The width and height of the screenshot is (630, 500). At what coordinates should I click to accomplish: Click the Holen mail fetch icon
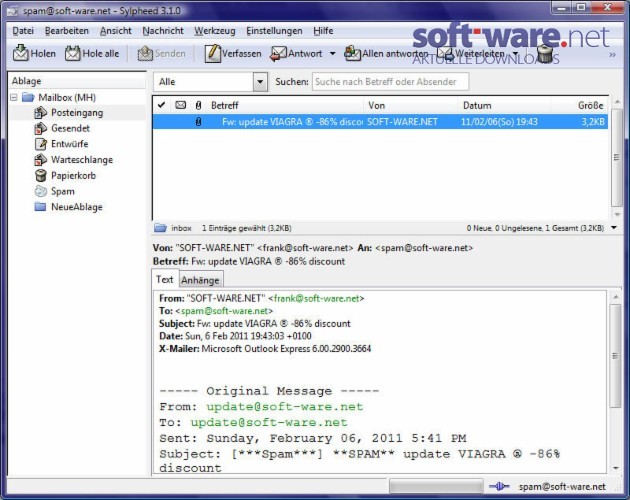(x=20, y=53)
